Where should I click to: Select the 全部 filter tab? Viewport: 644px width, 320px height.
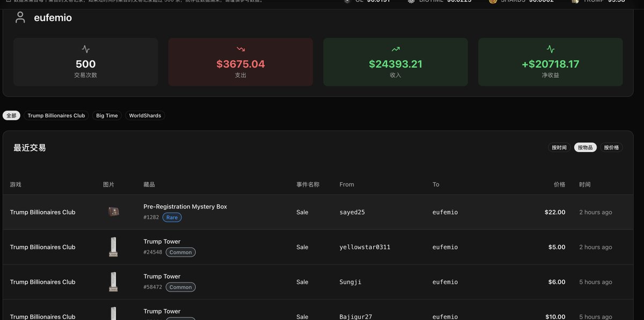click(11, 115)
